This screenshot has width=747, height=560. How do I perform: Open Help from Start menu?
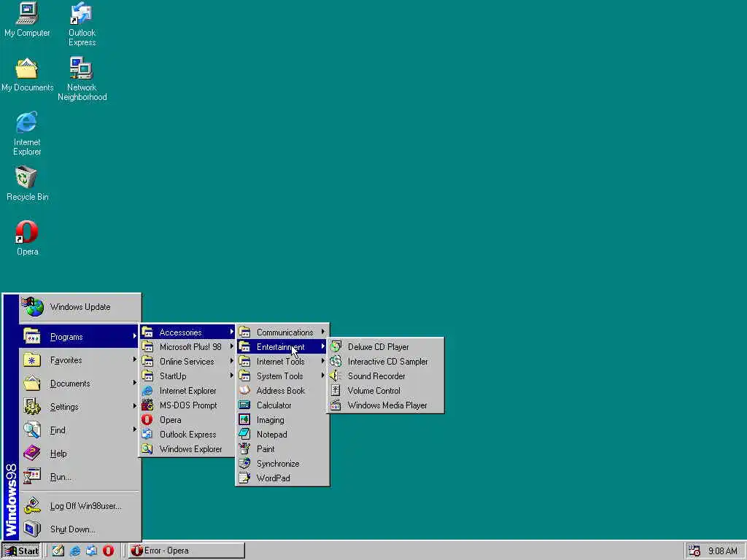coord(80,454)
